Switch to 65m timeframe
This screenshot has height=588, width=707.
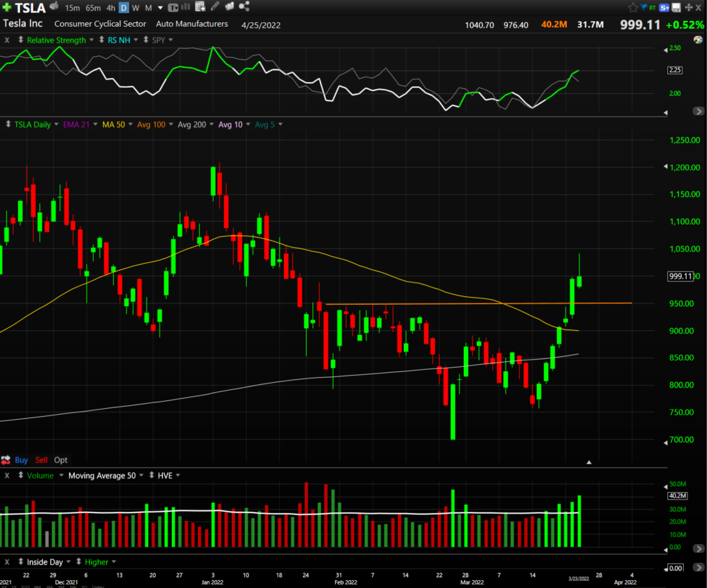pos(93,8)
